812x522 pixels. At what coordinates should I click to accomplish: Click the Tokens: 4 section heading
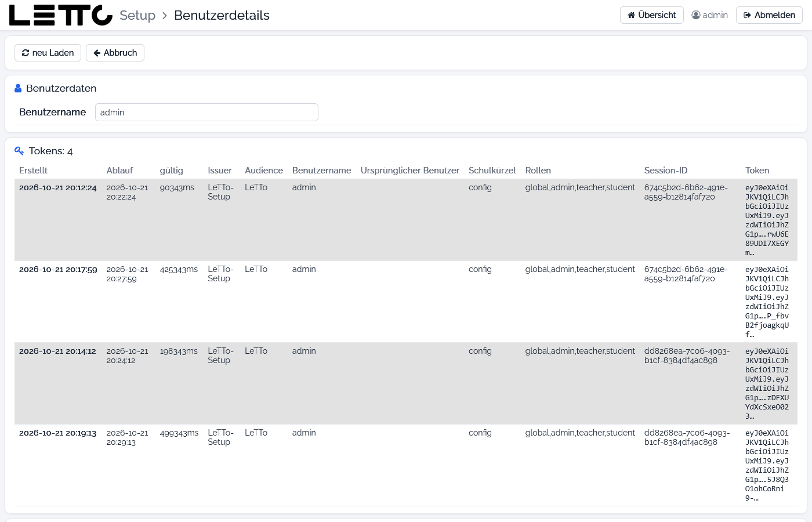[51, 151]
